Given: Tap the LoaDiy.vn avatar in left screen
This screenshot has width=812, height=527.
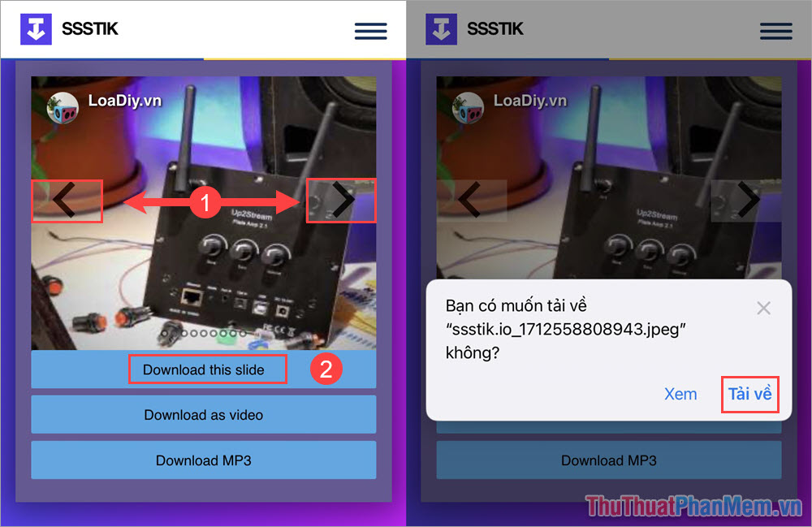Looking at the screenshot, I should pos(63,109).
